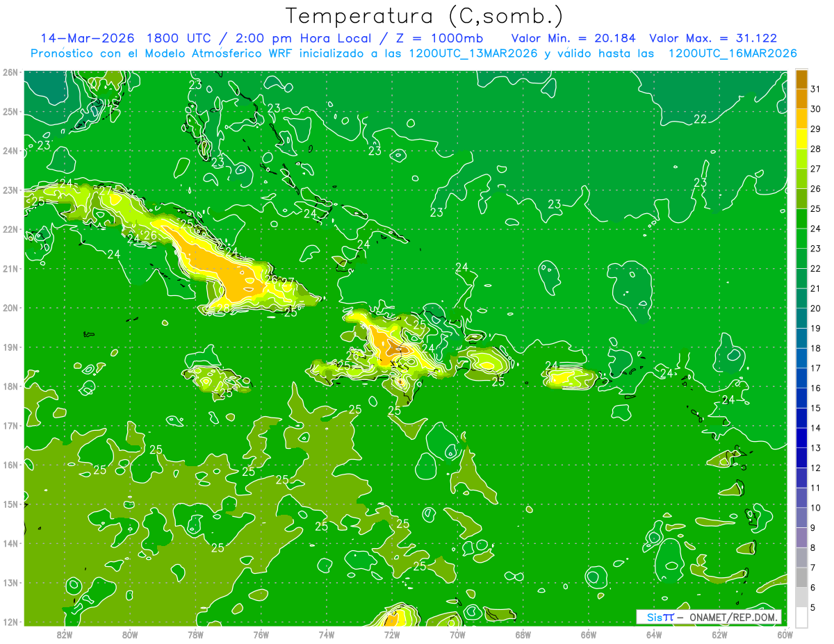This screenshot has width=834, height=644.
Task: Click the colorbar tick label 8
Action: click(x=814, y=547)
